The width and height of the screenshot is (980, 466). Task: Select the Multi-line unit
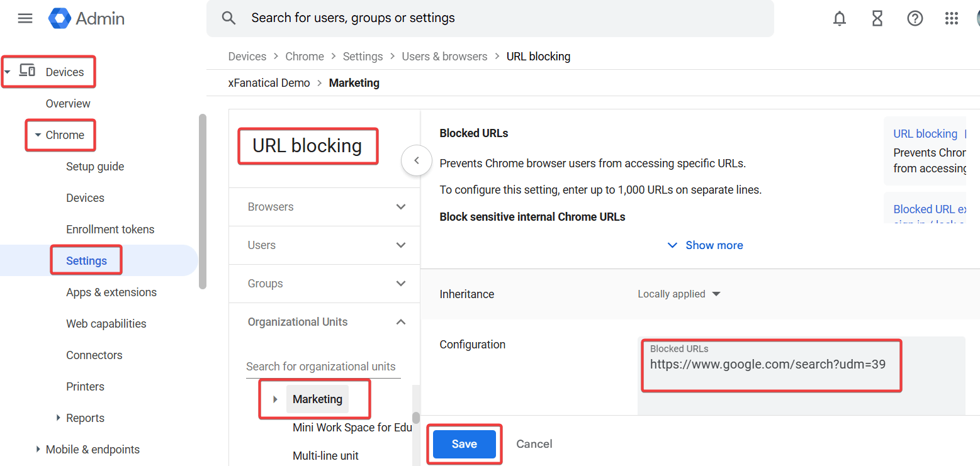[x=325, y=455]
